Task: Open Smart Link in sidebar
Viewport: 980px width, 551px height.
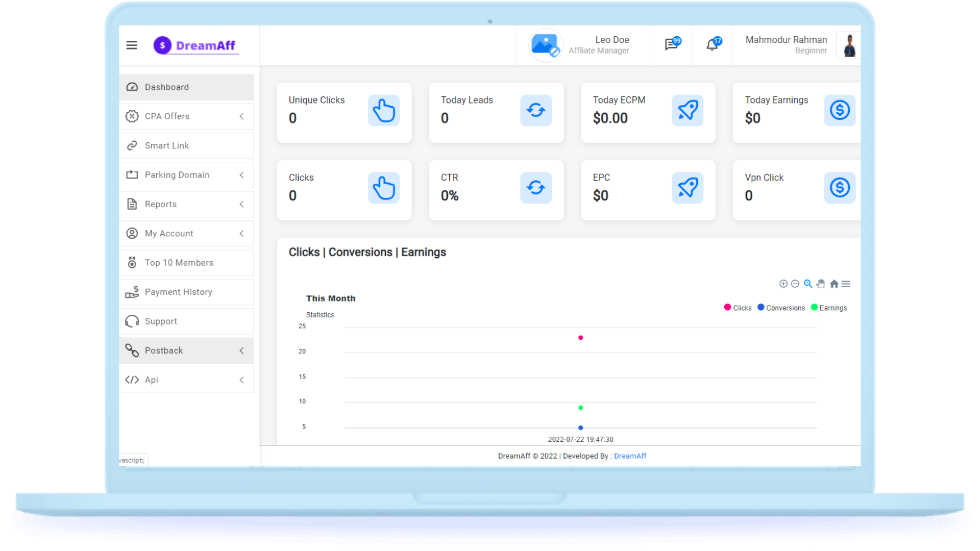Action: coord(167,146)
